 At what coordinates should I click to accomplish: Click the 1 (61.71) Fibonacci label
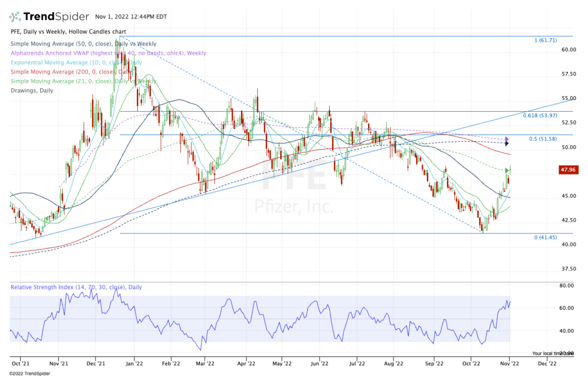click(x=545, y=40)
